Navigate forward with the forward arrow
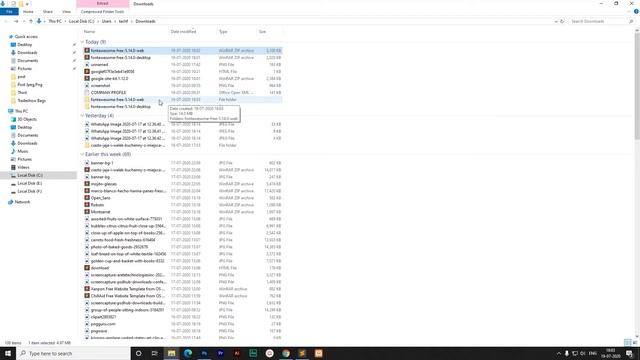The image size is (640, 360). [x=16, y=21]
